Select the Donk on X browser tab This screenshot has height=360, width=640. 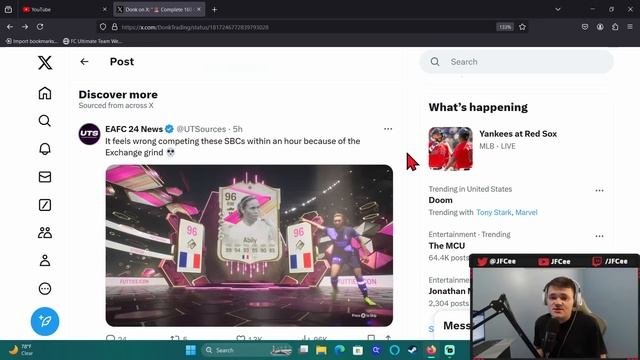coord(156,9)
